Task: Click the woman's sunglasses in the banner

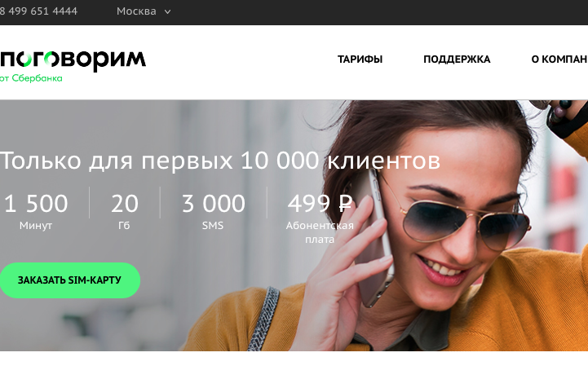Action: [x=466, y=222]
